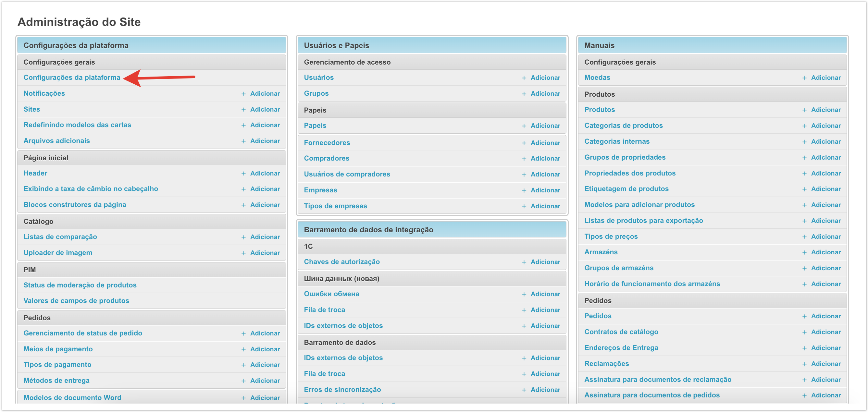Open Valores de campos de produtos
The height and width of the screenshot is (412, 868).
76,301
